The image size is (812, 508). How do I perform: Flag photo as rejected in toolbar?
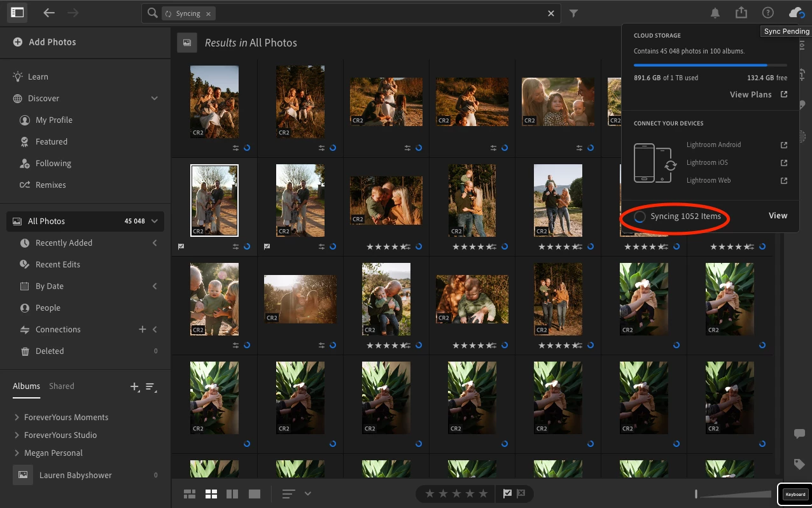pyautogui.click(x=521, y=493)
